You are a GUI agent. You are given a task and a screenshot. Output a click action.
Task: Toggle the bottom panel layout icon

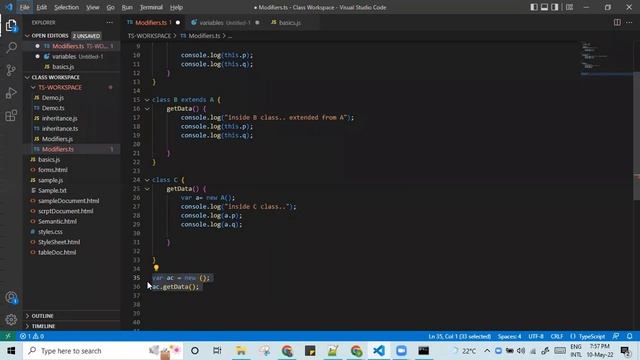(x=544, y=7)
